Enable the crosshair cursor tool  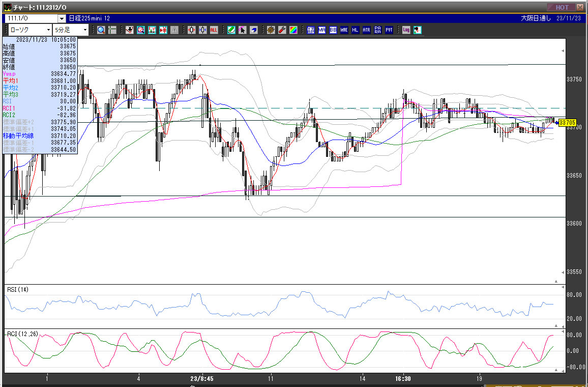(112, 30)
